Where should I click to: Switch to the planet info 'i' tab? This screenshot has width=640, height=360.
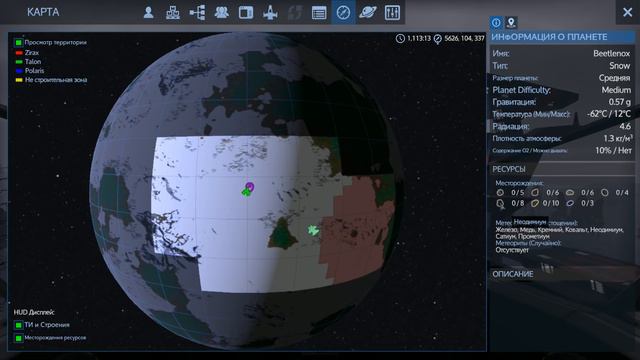pyautogui.click(x=496, y=22)
